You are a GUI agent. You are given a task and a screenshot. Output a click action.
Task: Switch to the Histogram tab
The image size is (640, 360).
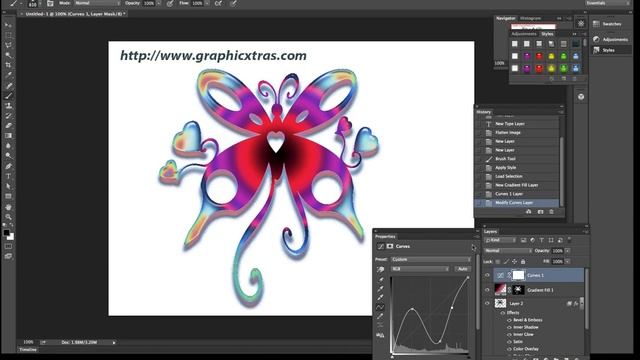coord(530,18)
